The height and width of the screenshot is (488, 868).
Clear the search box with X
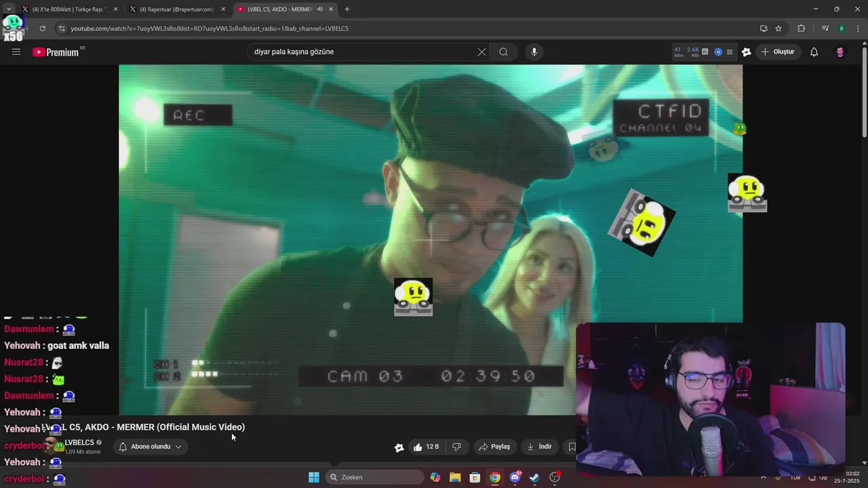481,52
